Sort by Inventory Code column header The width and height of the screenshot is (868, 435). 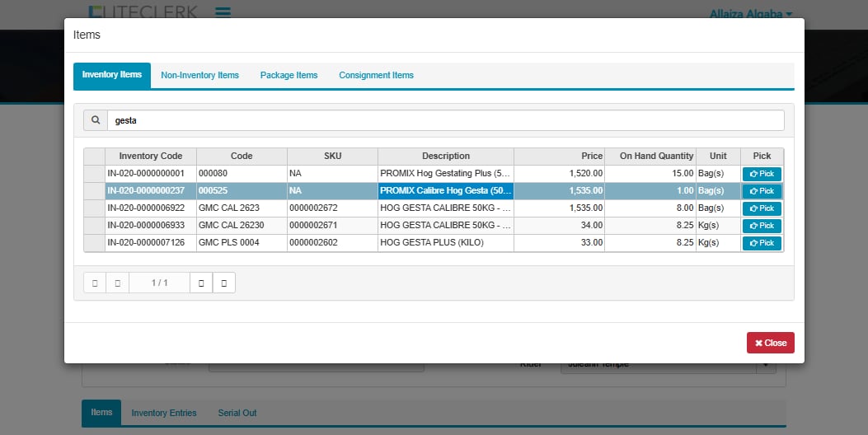(x=151, y=156)
